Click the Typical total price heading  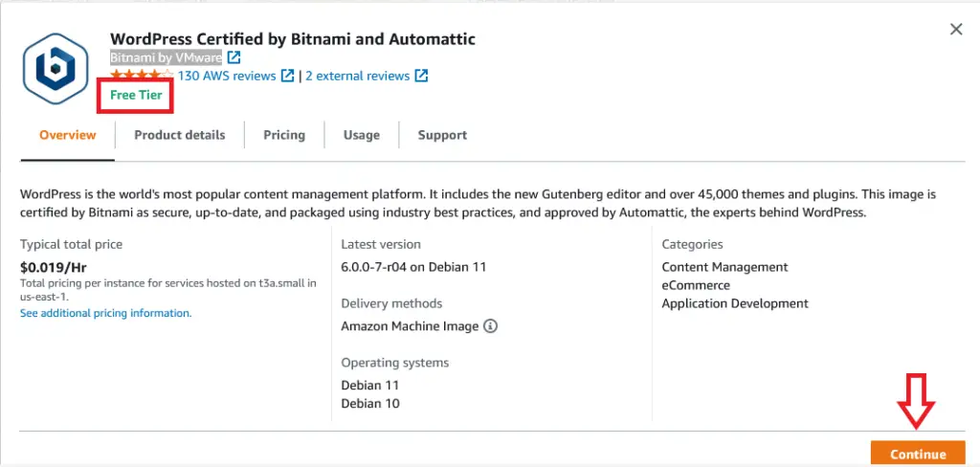tap(71, 244)
